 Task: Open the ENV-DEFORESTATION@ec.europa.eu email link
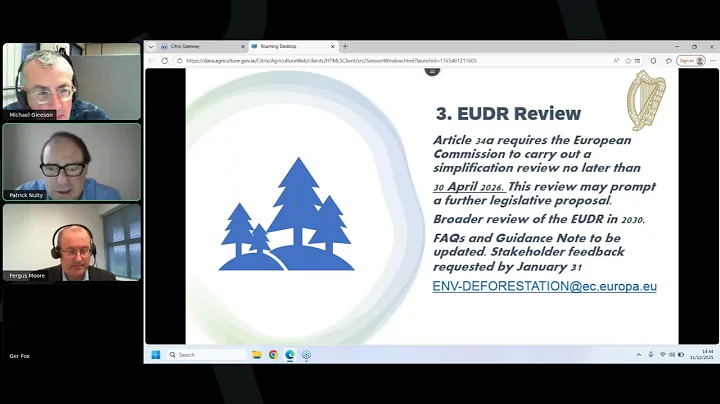click(545, 286)
